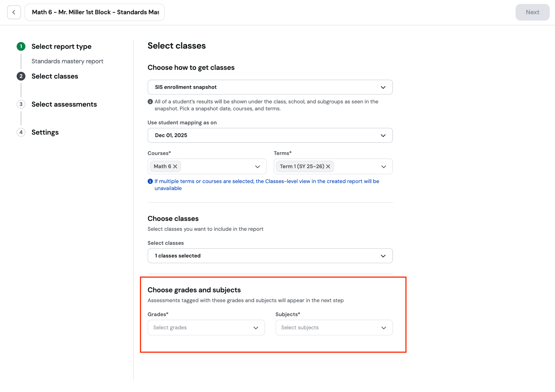This screenshot has height=392, width=555.
Task: Click the back arrow button
Action: [x=14, y=12]
